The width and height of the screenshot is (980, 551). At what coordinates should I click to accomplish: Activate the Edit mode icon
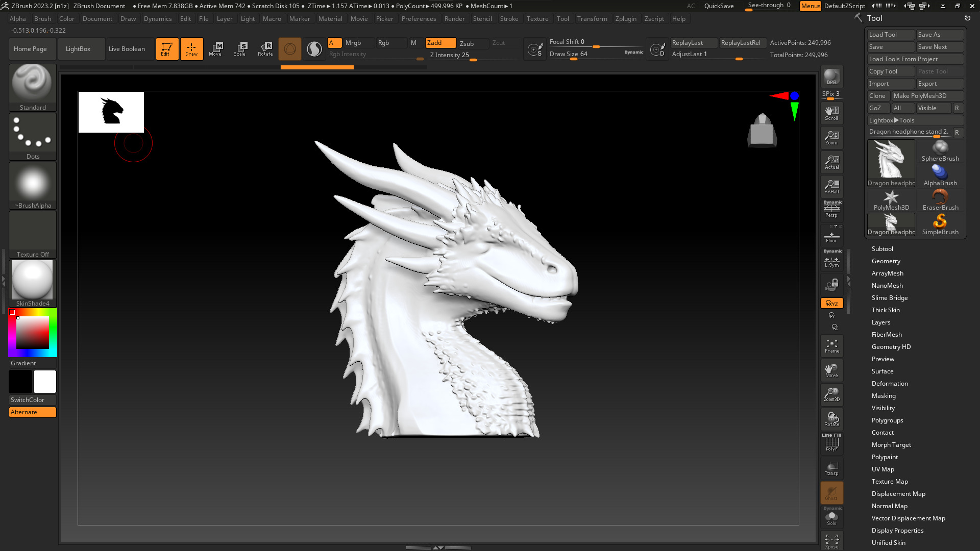point(167,49)
